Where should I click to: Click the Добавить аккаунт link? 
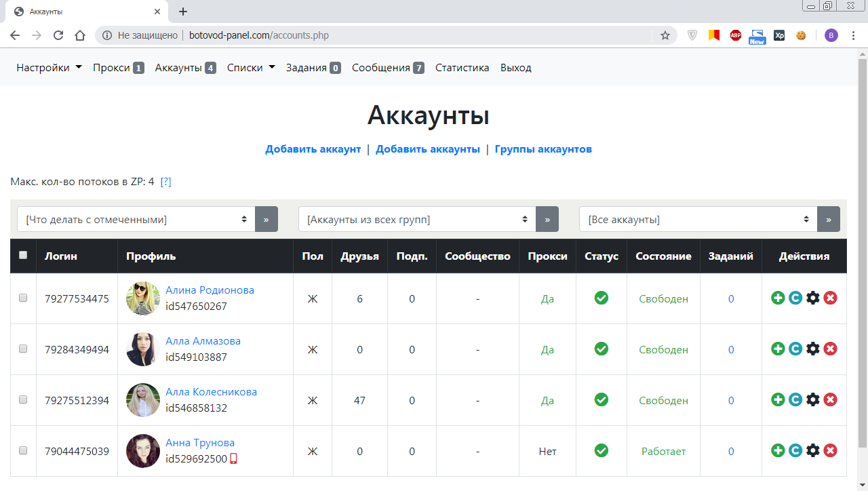tap(313, 149)
